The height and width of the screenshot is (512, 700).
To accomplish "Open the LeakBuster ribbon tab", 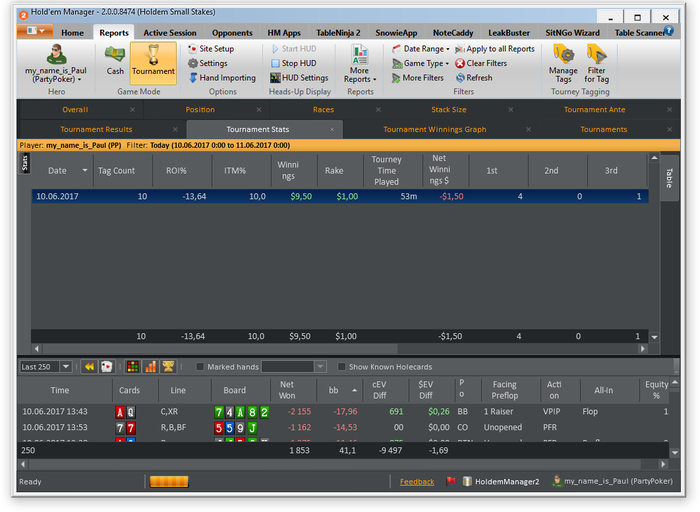I will 509,33.
